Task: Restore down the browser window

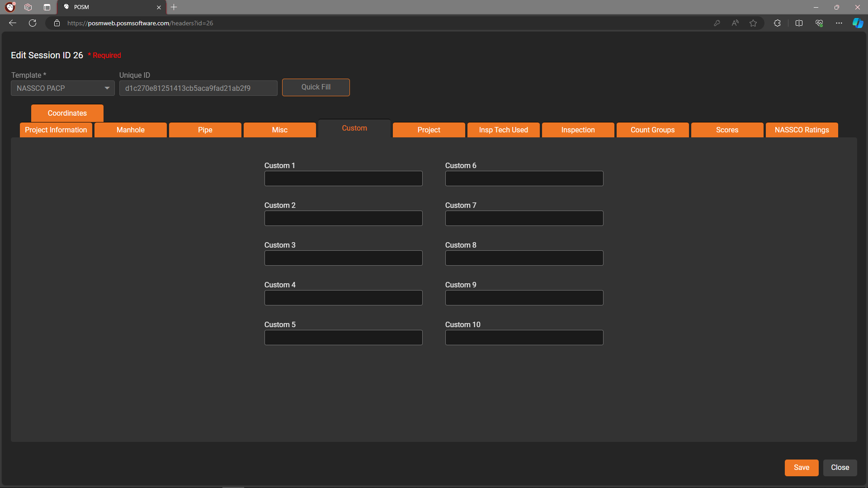Action: point(837,7)
